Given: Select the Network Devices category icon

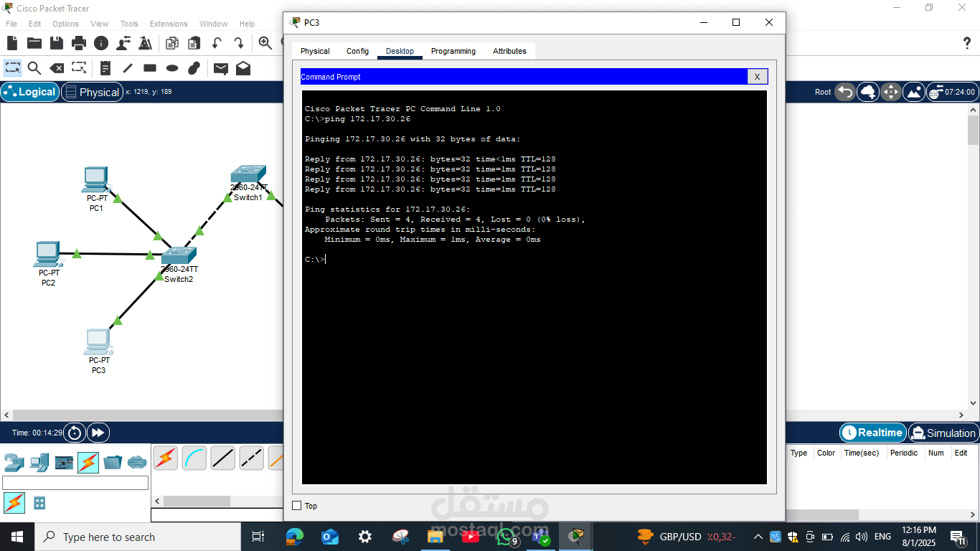Looking at the screenshot, I should (14, 462).
